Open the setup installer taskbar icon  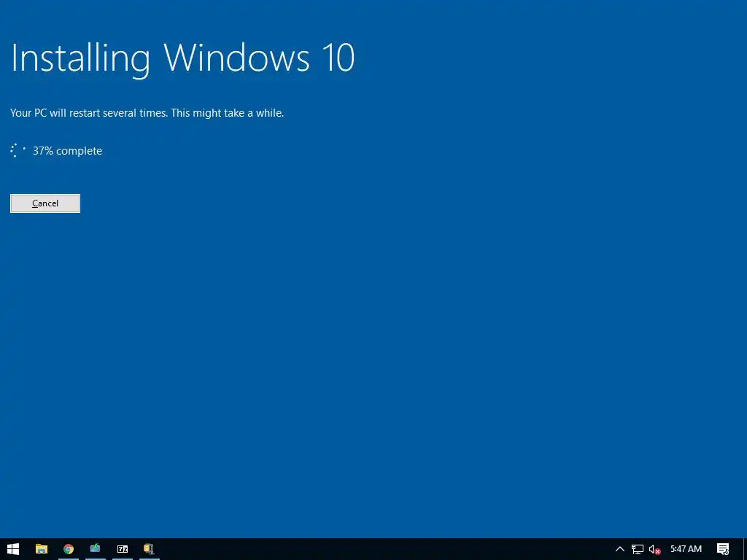coord(149,549)
